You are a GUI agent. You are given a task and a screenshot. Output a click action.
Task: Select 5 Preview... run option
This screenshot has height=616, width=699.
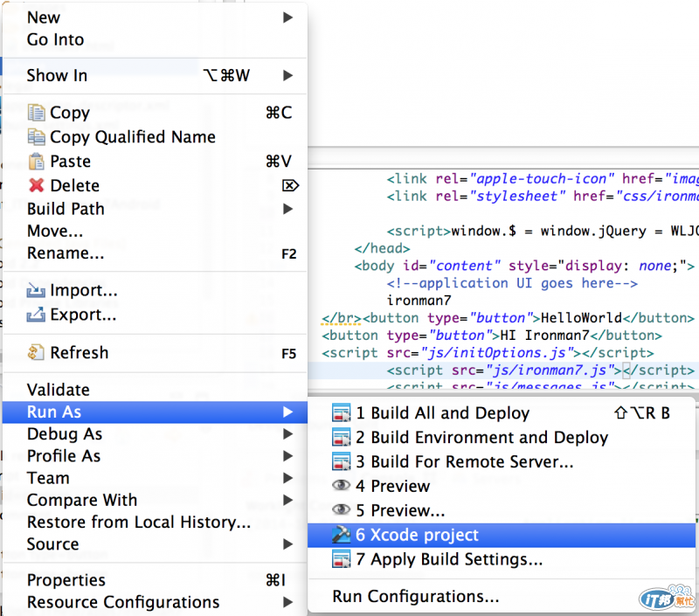(x=502, y=510)
